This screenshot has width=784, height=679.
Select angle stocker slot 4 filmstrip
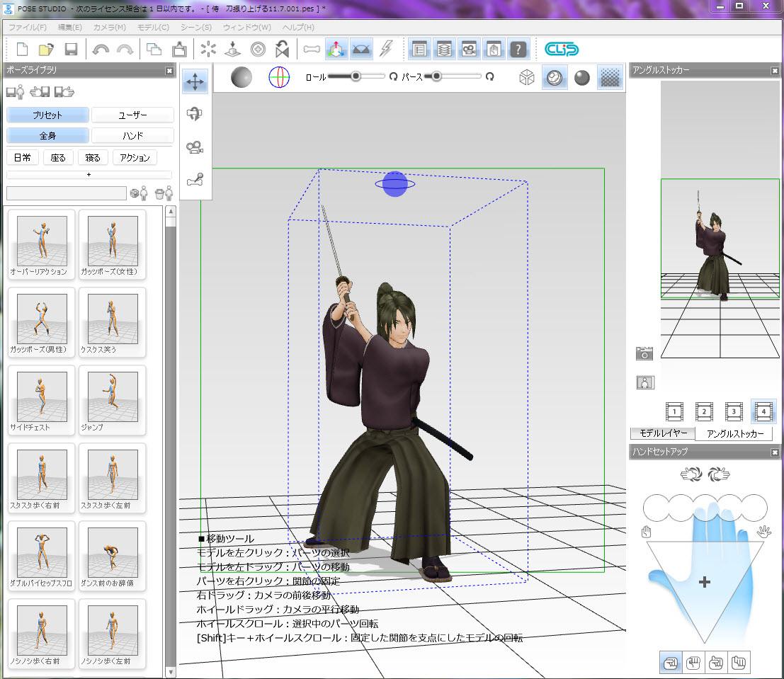763,411
